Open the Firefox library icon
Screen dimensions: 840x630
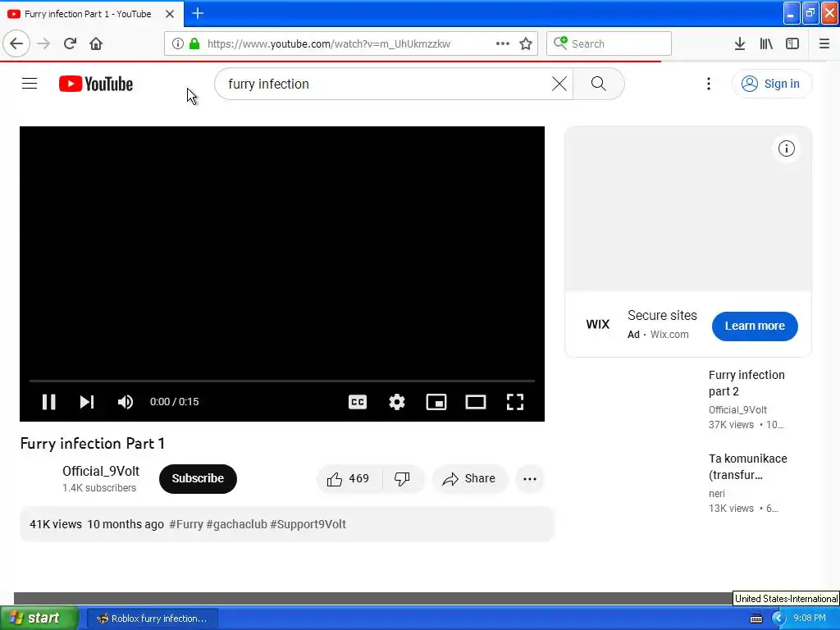[766, 43]
